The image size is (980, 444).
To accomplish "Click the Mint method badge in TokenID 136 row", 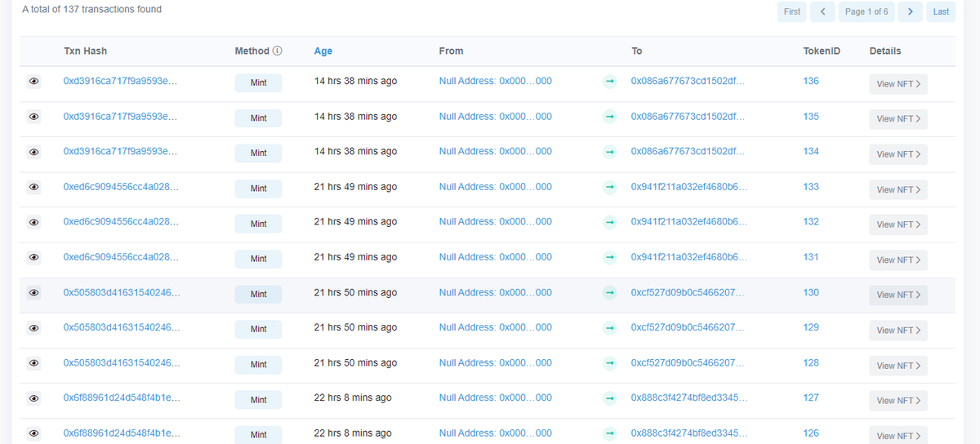I will pyautogui.click(x=258, y=83).
